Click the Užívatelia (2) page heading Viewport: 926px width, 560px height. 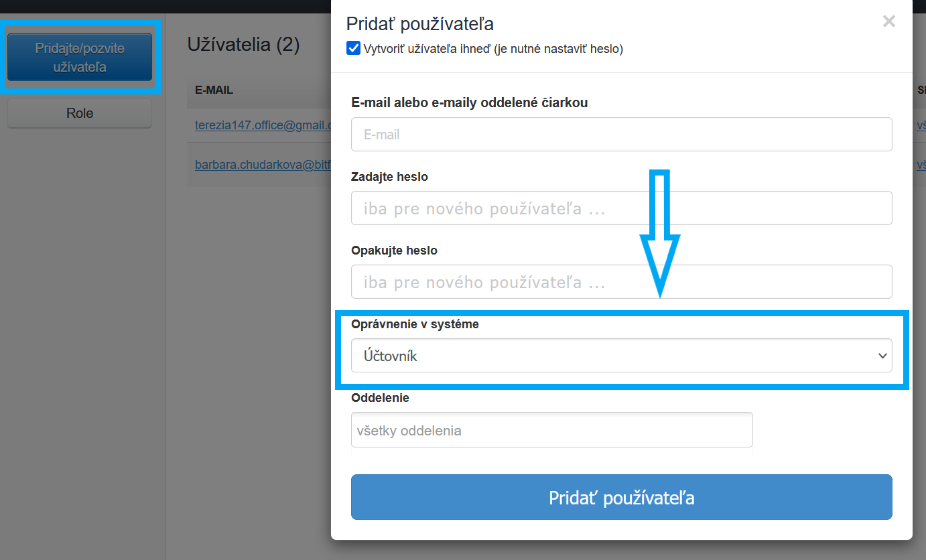(243, 45)
